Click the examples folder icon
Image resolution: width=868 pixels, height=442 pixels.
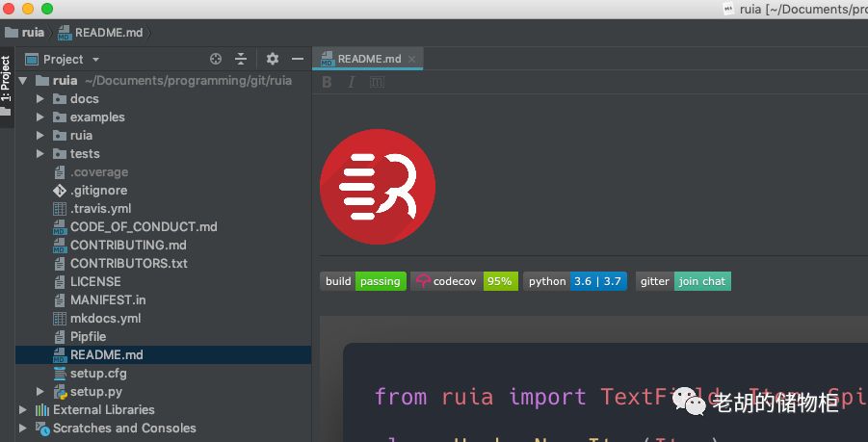pyautogui.click(x=59, y=117)
